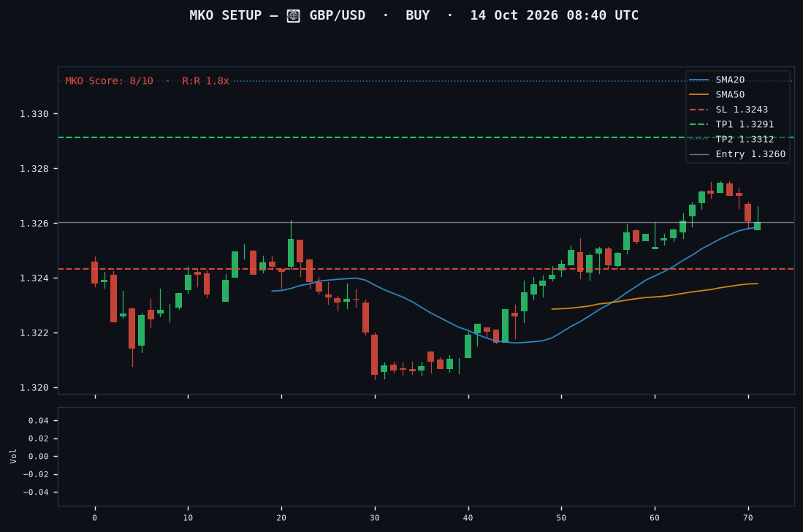Select the 'TP1 1.3291' legend entry
This screenshot has height=532, width=803.
[x=745, y=124]
